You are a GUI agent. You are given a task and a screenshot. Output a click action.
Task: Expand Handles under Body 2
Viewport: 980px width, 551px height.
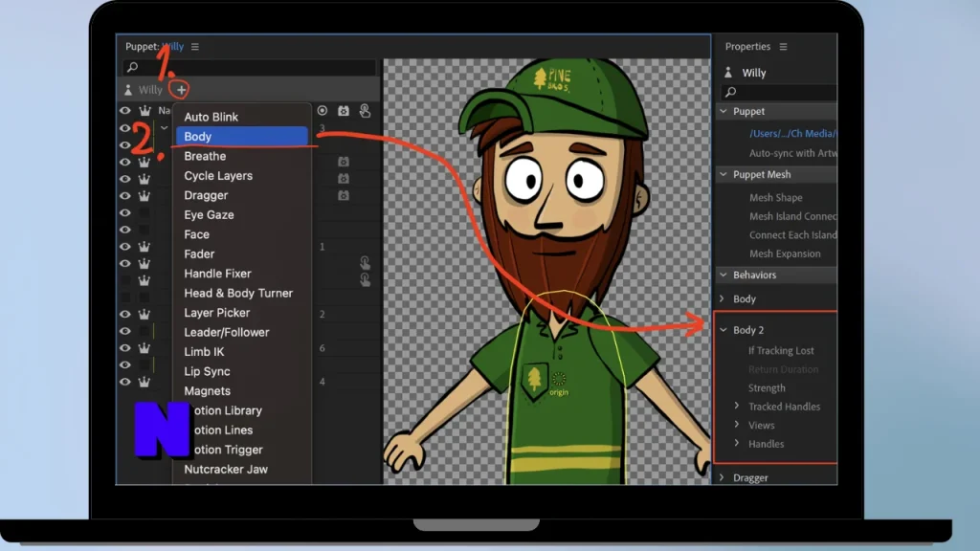pyautogui.click(x=737, y=444)
